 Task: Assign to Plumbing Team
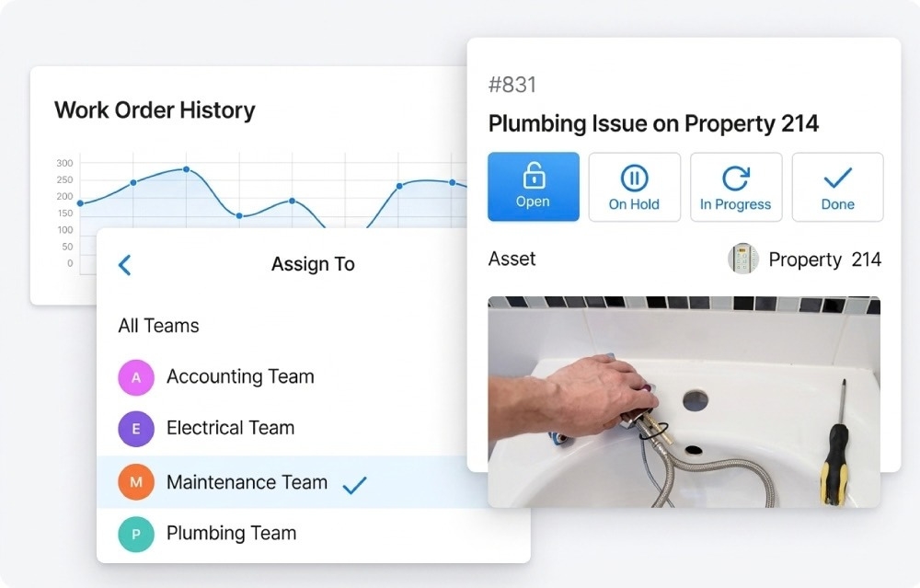coord(314,534)
